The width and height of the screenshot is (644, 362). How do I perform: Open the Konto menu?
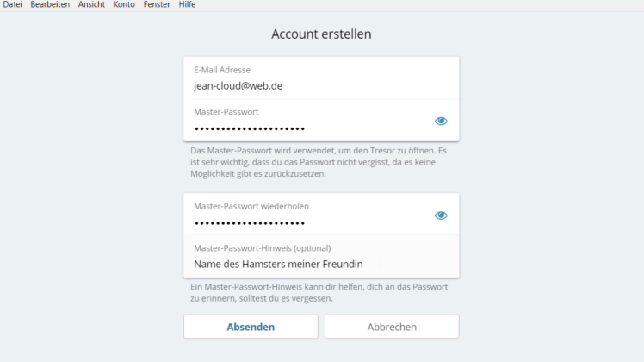[x=124, y=4]
